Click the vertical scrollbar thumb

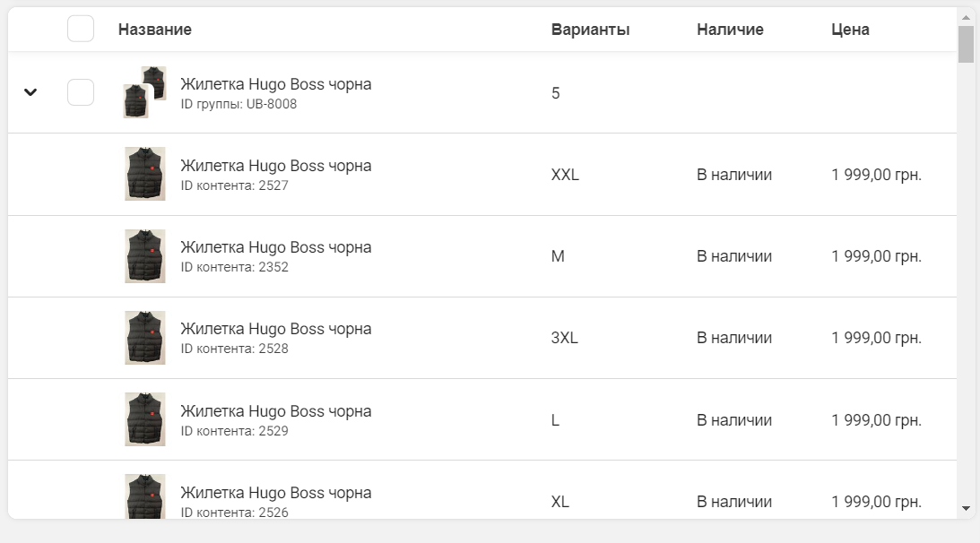tap(967, 45)
